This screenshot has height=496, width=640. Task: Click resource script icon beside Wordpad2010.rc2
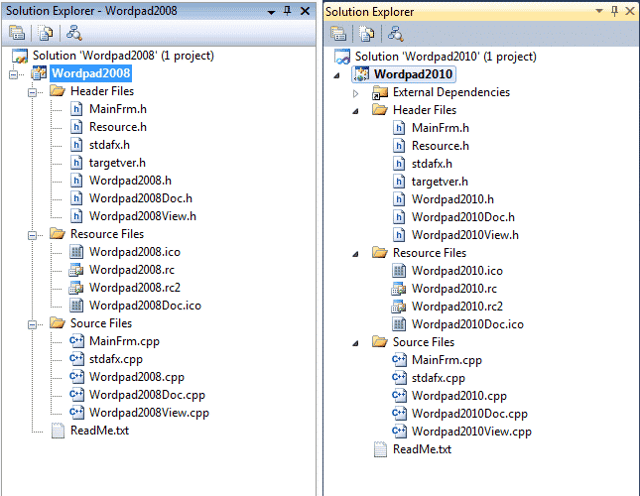(x=399, y=307)
